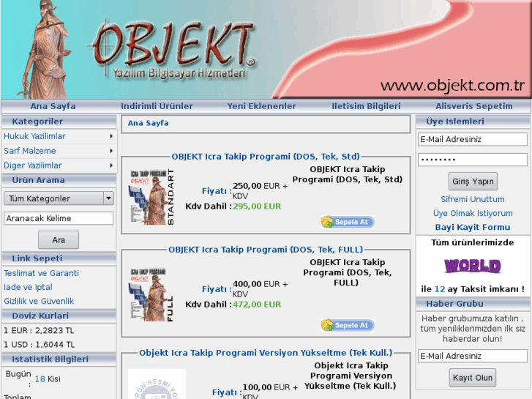
Task: Click the Ara search button
Action: click(59, 240)
